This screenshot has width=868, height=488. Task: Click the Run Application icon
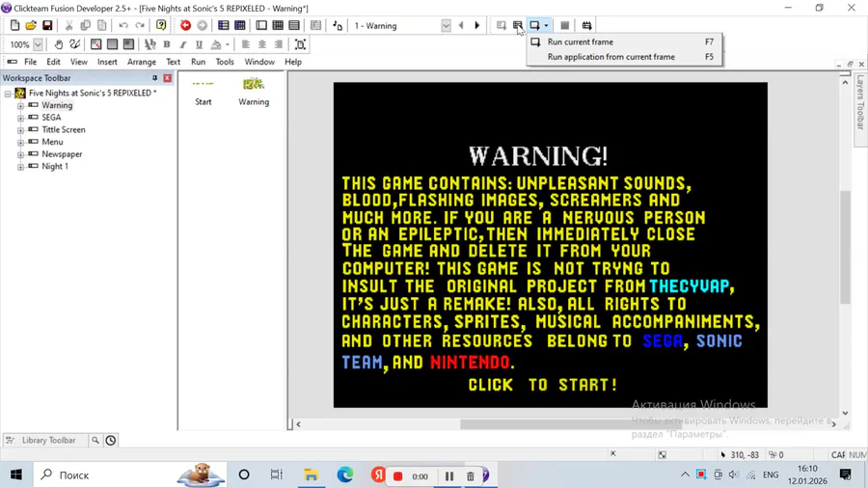click(x=518, y=25)
